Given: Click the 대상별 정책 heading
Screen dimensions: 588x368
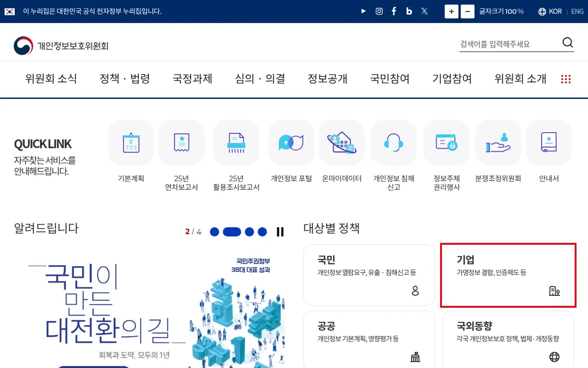Looking at the screenshot, I should [332, 228].
